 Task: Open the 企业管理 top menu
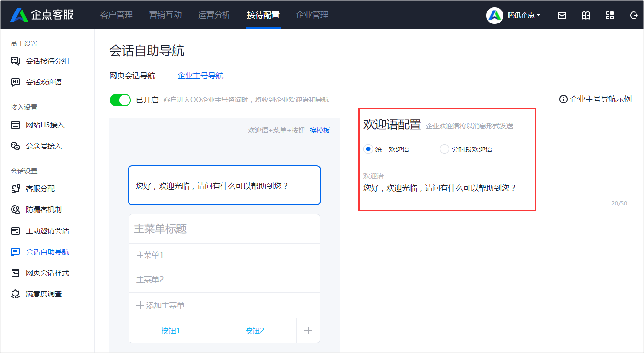click(312, 15)
